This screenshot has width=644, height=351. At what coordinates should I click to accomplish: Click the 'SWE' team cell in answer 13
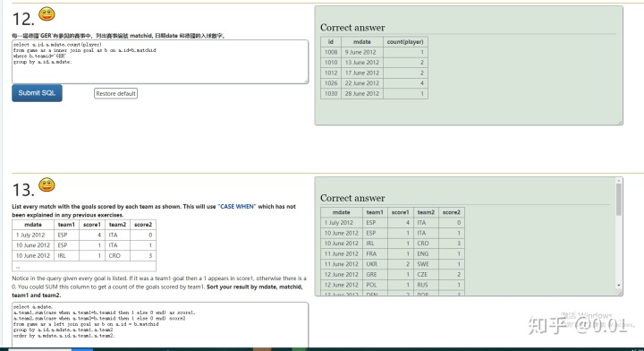pos(426,264)
